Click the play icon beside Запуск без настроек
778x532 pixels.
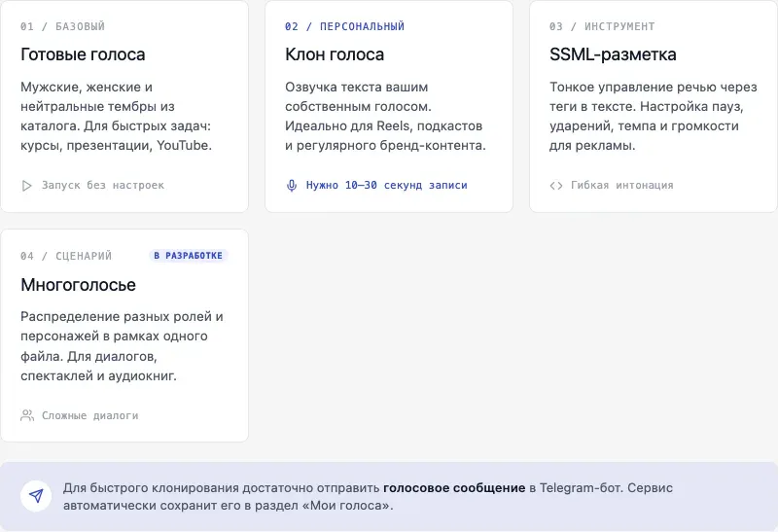coord(27,186)
